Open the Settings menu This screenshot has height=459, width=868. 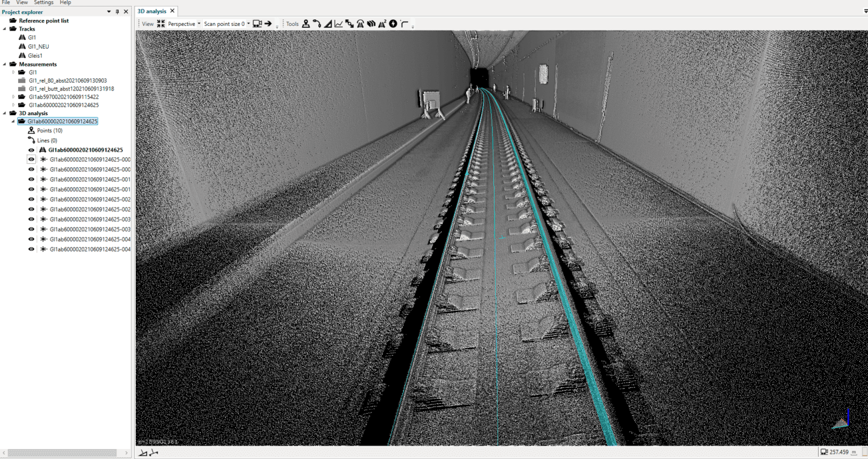point(44,3)
